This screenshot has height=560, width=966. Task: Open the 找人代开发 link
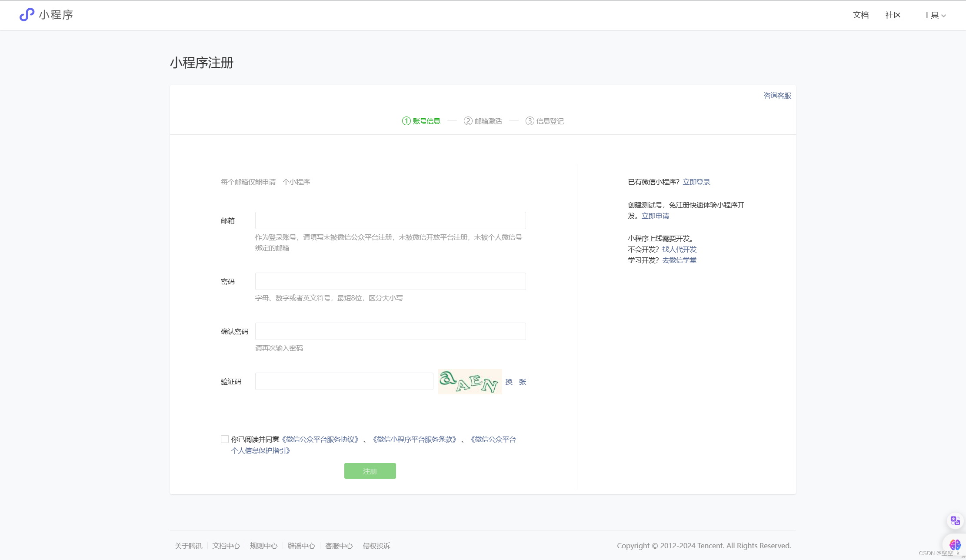point(680,249)
